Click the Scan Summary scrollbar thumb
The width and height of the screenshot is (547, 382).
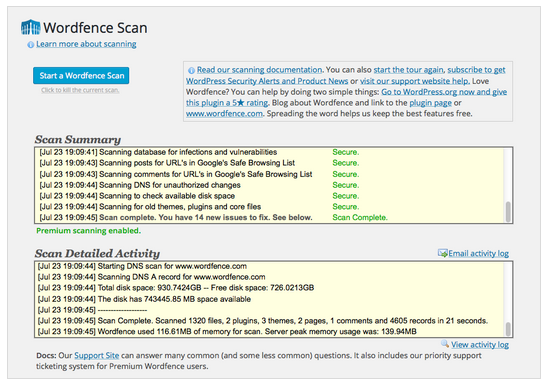508,211
